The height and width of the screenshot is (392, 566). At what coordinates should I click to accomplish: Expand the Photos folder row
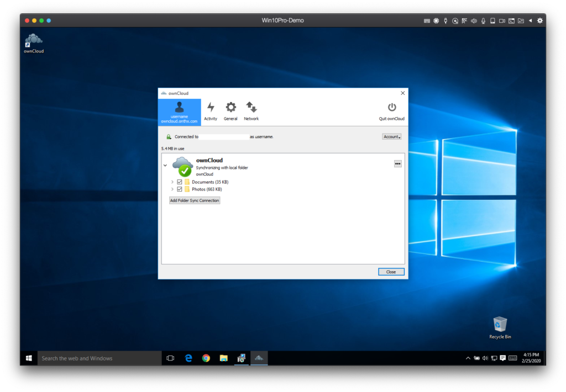172,189
